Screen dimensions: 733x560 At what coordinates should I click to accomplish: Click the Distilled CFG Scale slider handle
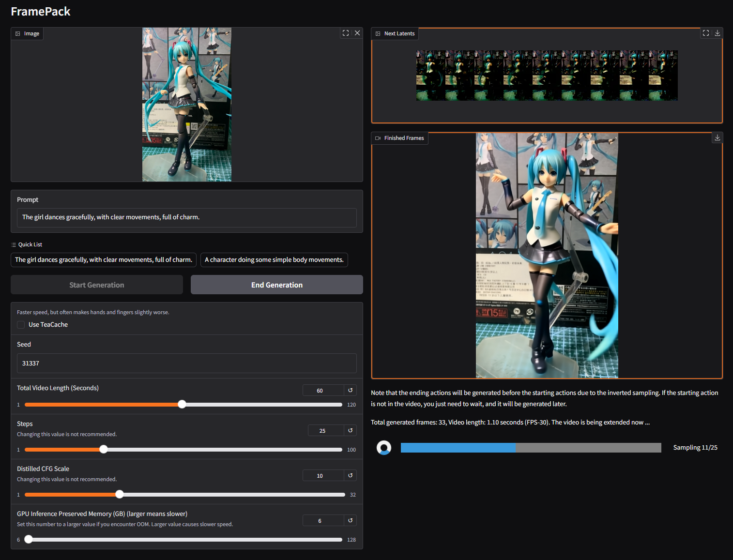coord(120,494)
